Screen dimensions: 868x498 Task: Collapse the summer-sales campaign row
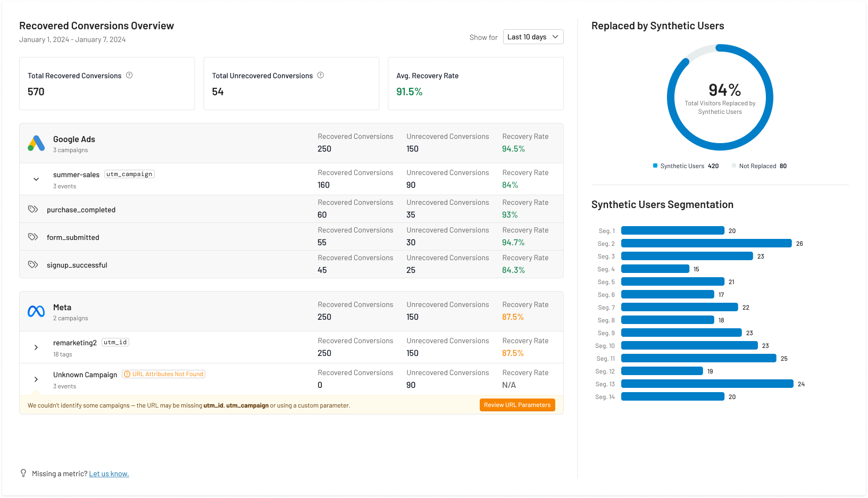[36, 179]
